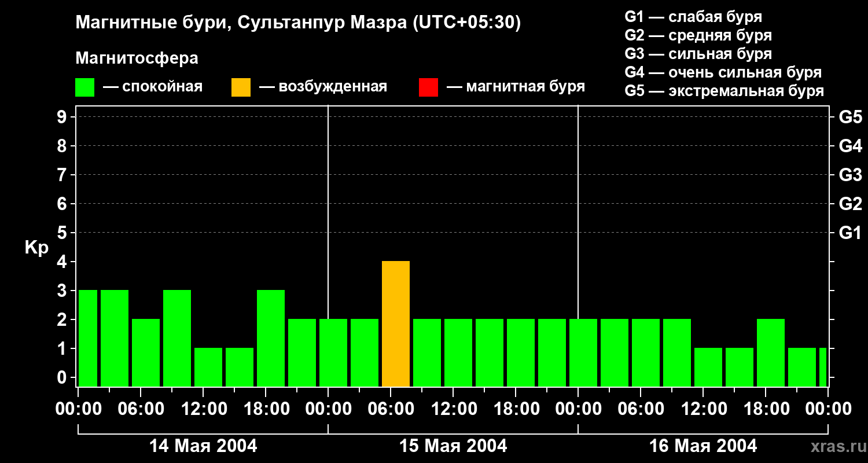Click the '— магнитная буря' legend label
The width and height of the screenshot is (868, 463).
tap(516, 87)
